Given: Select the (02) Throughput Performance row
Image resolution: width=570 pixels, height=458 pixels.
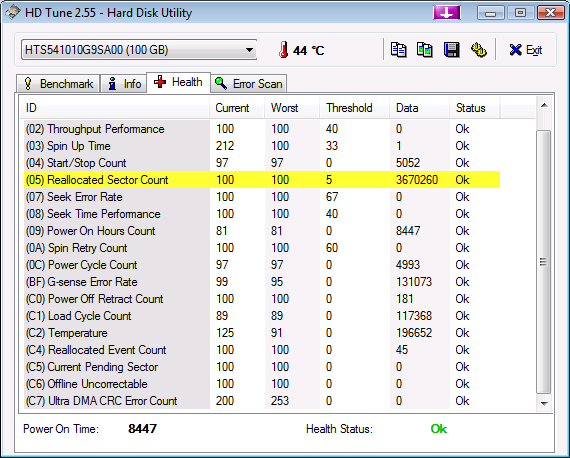Looking at the screenshot, I should tap(262, 129).
